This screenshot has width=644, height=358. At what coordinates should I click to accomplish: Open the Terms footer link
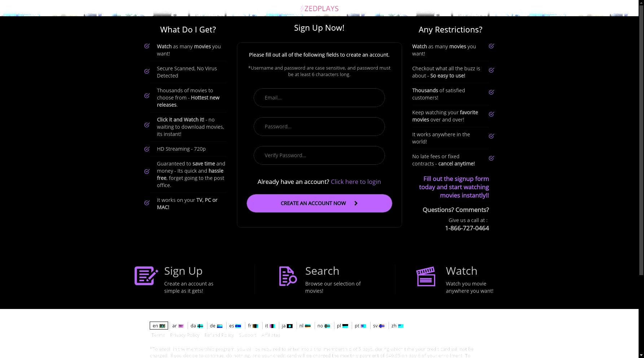tap(158, 335)
